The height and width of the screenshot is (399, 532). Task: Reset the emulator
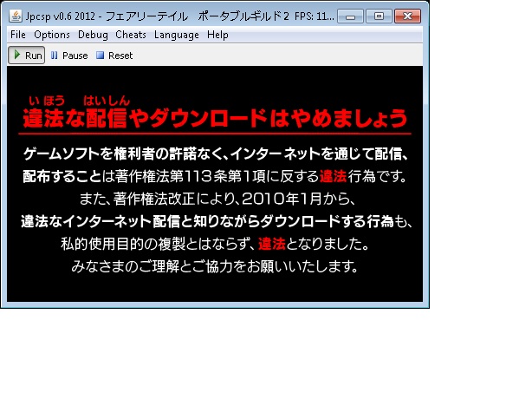[114, 56]
